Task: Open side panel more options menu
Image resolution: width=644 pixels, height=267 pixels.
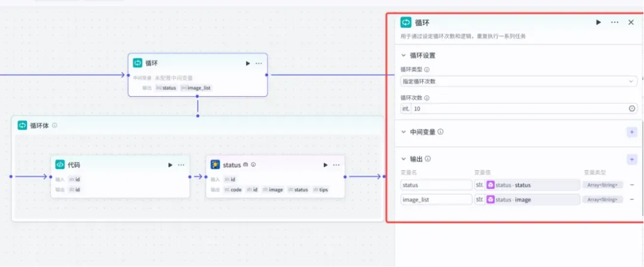Action: click(614, 22)
